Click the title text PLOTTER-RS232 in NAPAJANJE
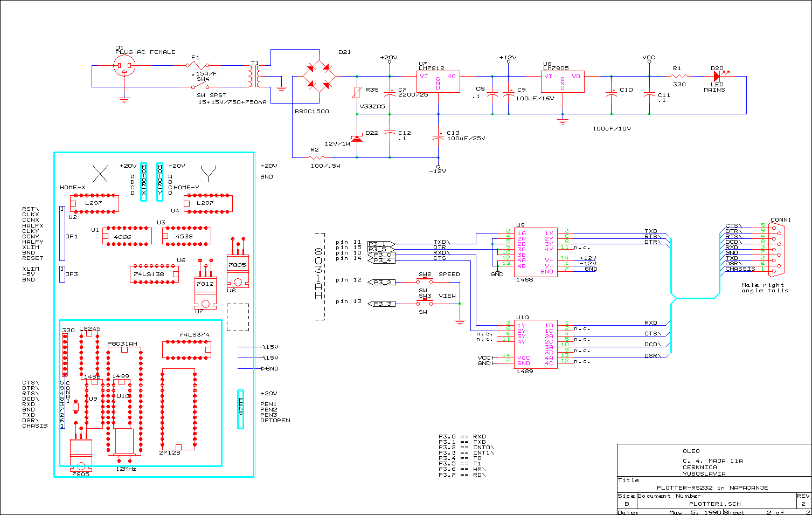This screenshot has width=812, height=515. click(712, 487)
